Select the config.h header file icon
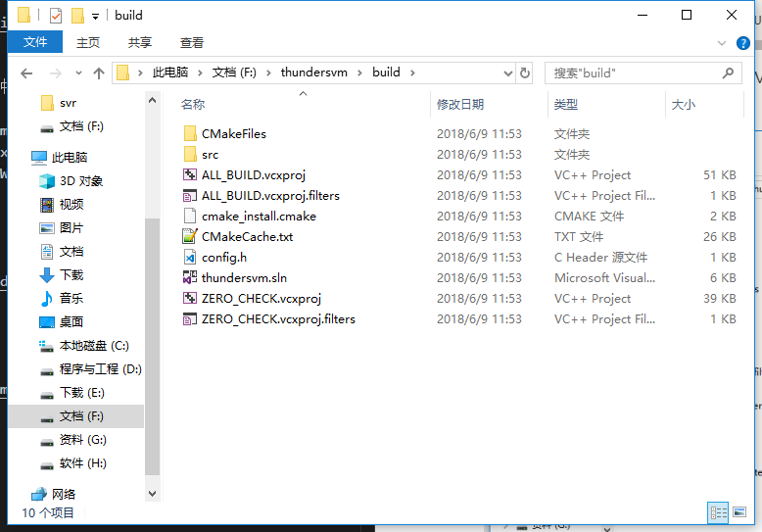762x532 pixels. point(190,258)
